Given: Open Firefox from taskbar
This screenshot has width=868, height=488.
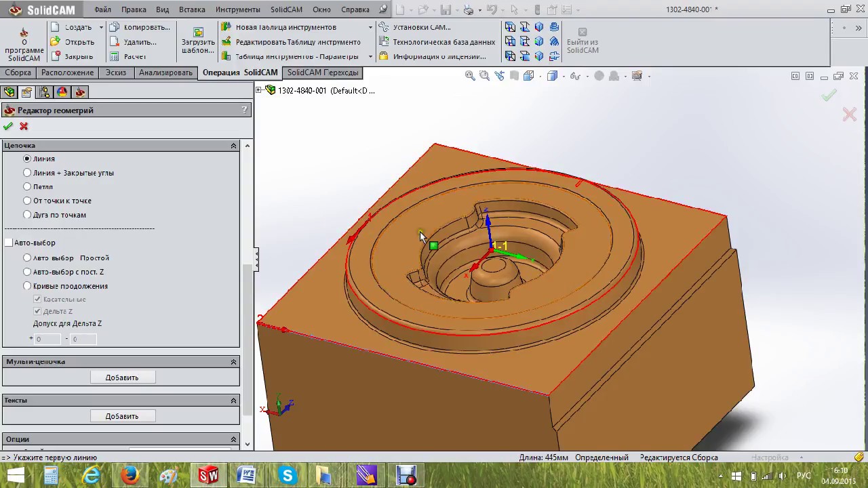Looking at the screenshot, I should (130, 476).
